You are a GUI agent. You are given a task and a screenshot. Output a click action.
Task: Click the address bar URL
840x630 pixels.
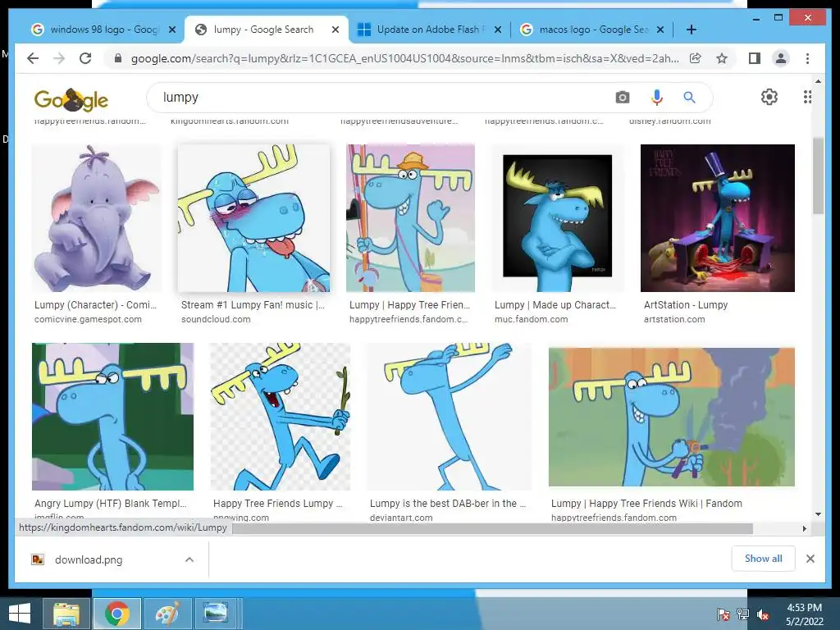[x=404, y=58]
